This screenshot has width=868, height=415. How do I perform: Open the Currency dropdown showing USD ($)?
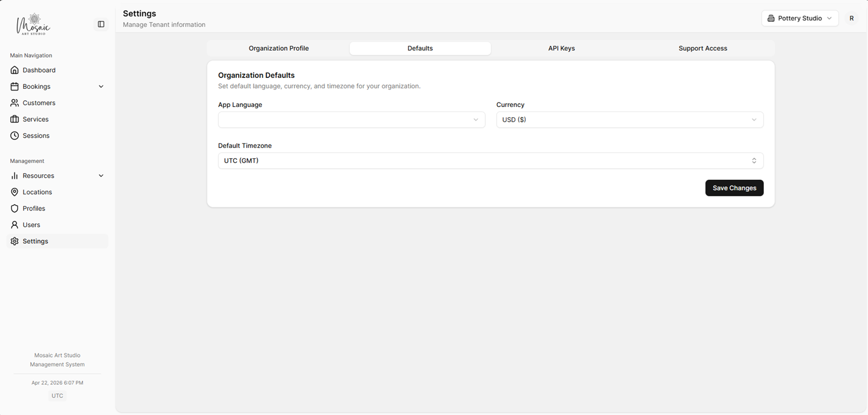629,120
